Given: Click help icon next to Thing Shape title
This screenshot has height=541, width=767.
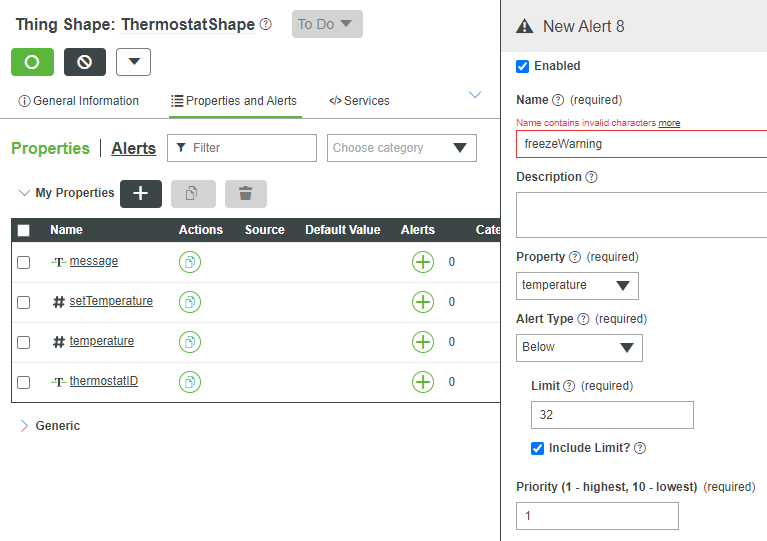Looking at the screenshot, I should (265, 25).
